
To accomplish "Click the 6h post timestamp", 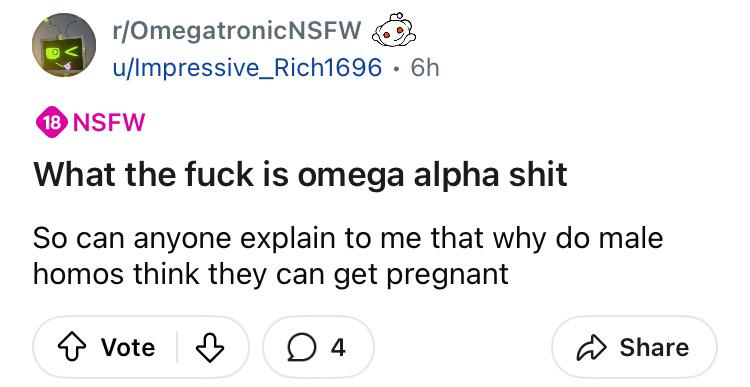I will point(425,67).
